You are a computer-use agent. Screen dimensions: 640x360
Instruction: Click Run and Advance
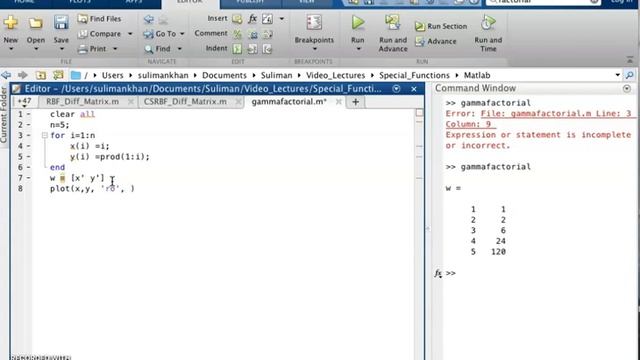click(393, 33)
